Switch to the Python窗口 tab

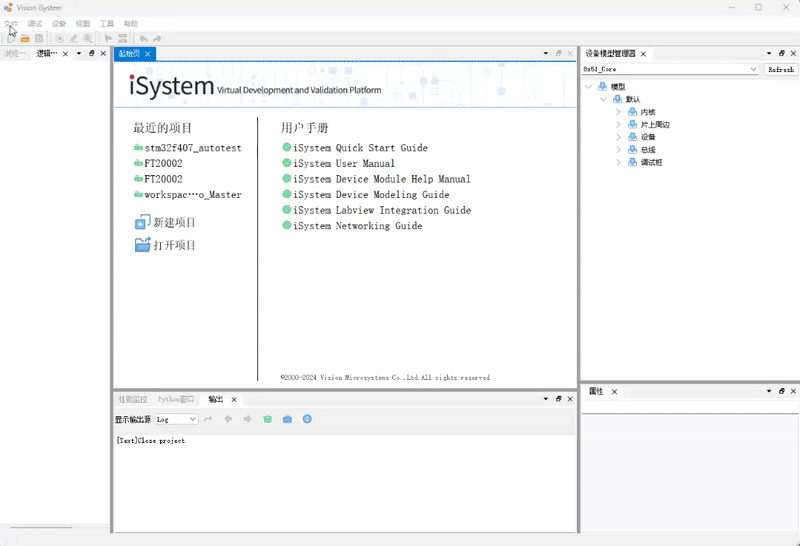click(176, 399)
